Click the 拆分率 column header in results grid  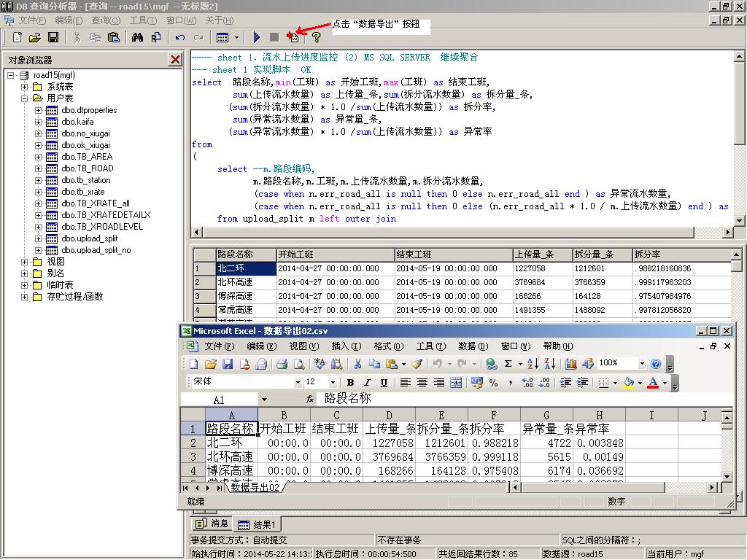click(681, 254)
